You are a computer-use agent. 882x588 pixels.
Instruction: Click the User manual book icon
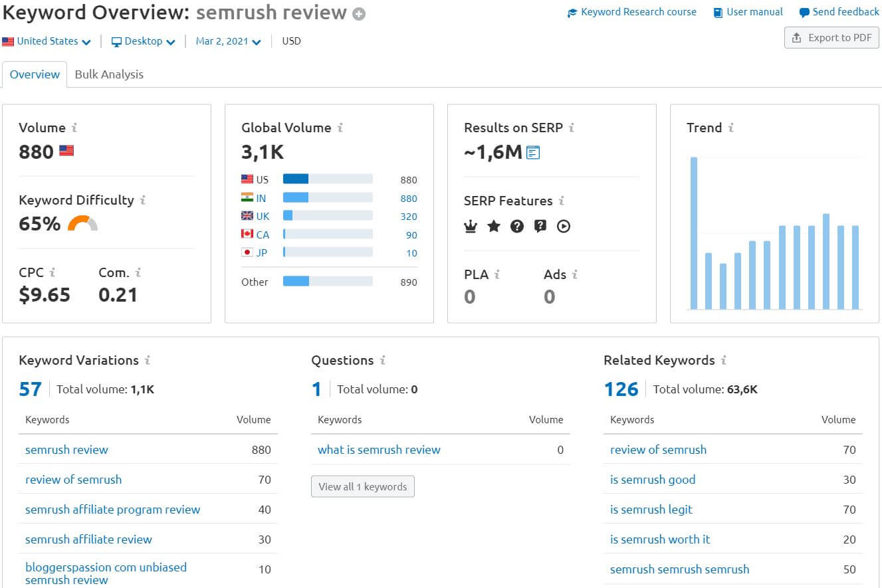pos(718,13)
